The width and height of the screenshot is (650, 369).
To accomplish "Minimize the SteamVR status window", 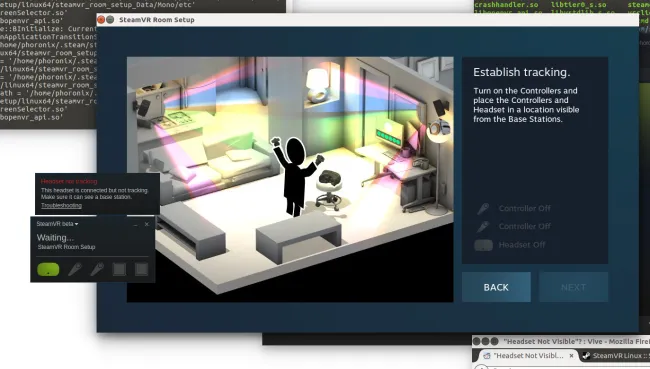I will 135,224.
